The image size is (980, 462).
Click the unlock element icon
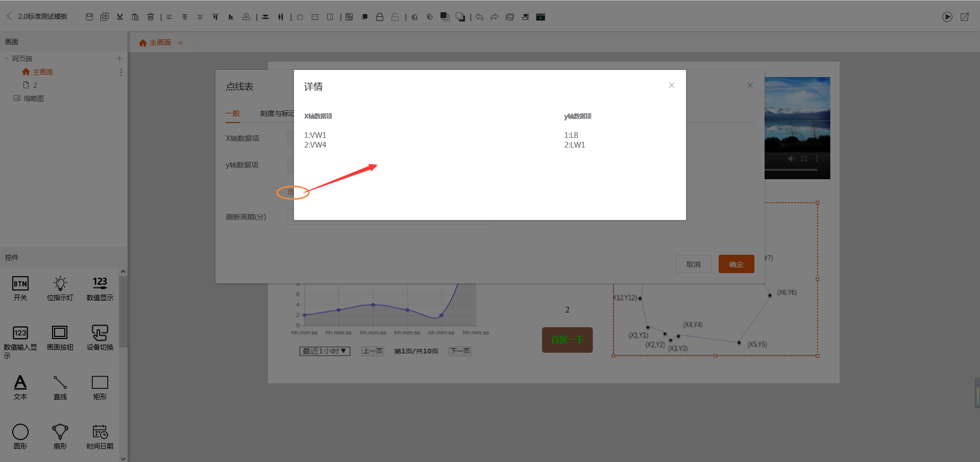[395, 17]
